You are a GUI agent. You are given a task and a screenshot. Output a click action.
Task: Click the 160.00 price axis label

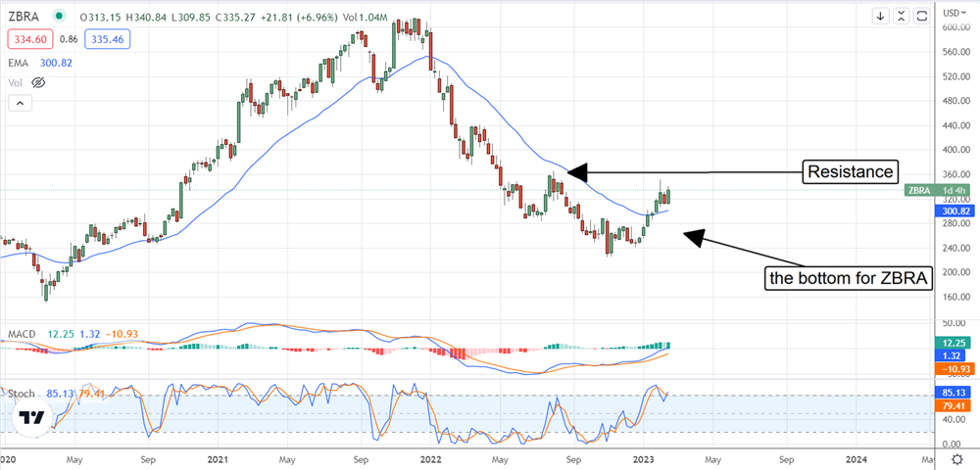(956, 297)
